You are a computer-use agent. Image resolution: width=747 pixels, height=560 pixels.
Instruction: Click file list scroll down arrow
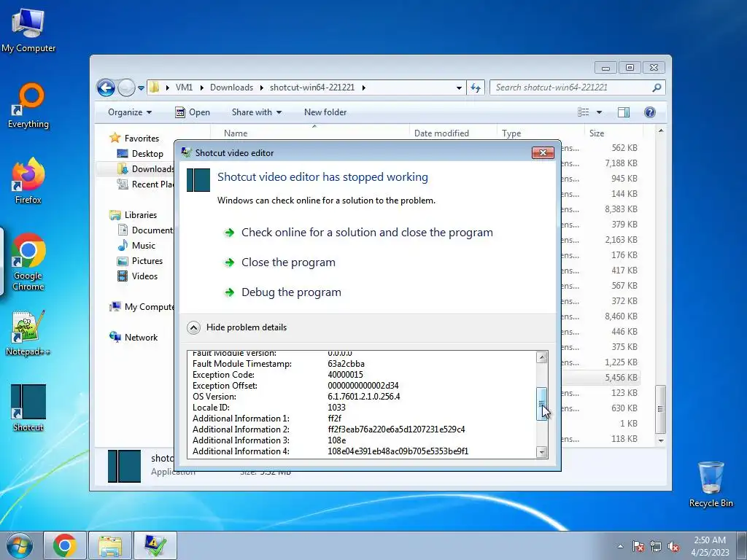(x=660, y=440)
